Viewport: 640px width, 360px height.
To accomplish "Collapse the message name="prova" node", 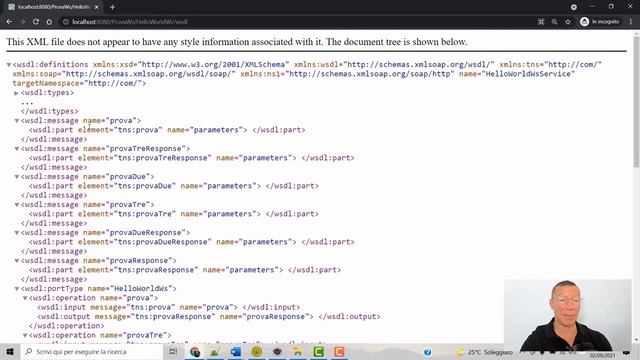I will point(17,121).
